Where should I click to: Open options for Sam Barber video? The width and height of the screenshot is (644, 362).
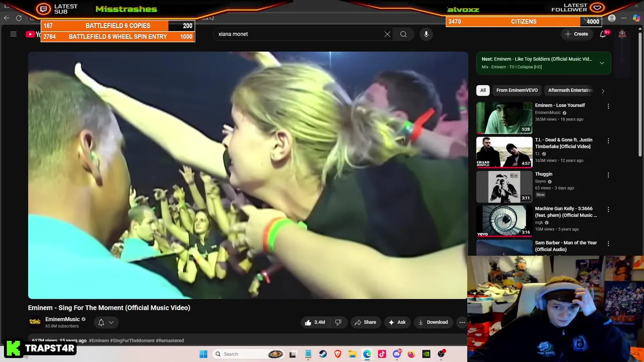click(608, 243)
